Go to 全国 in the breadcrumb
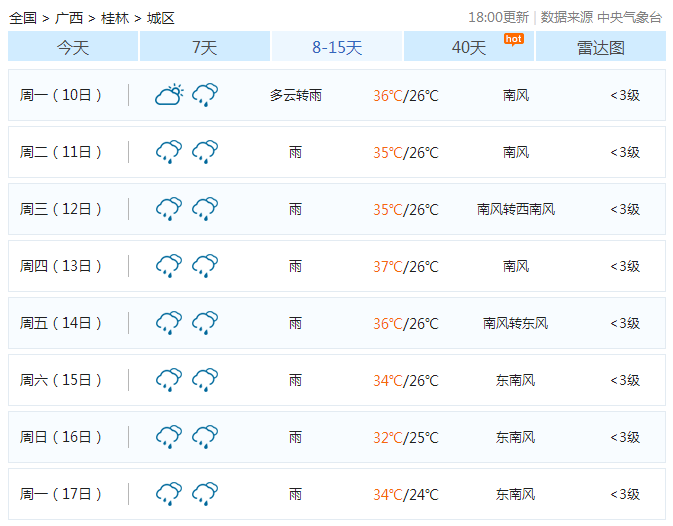 click(23, 18)
